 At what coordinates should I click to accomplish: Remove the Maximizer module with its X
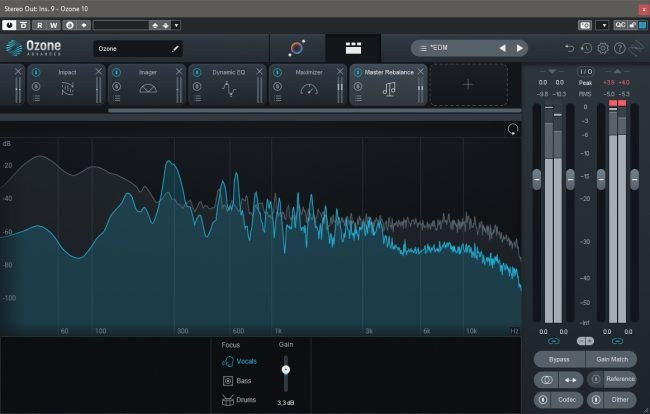340,72
